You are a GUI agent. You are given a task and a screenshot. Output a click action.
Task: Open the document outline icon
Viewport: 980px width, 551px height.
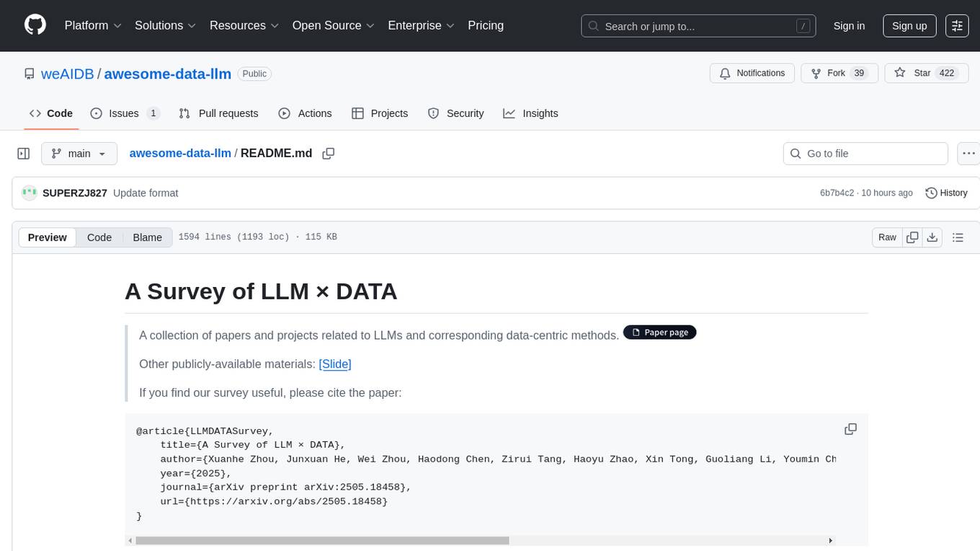tap(958, 237)
